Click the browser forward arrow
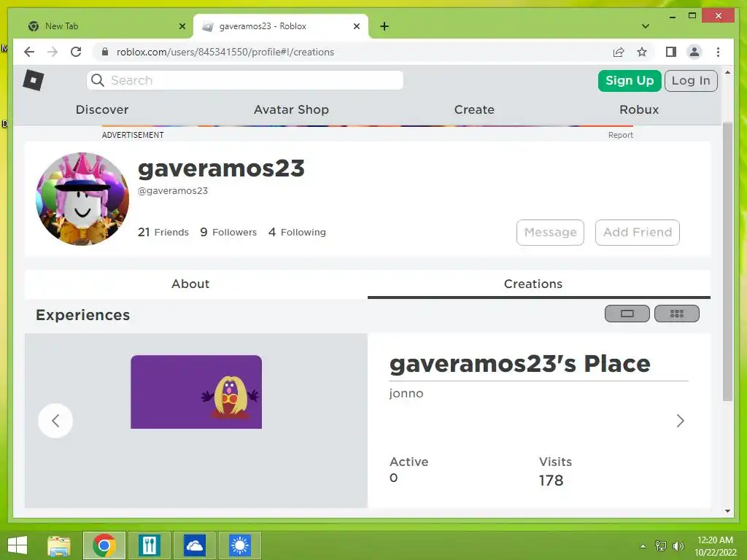This screenshot has width=747, height=560. click(x=53, y=52)
